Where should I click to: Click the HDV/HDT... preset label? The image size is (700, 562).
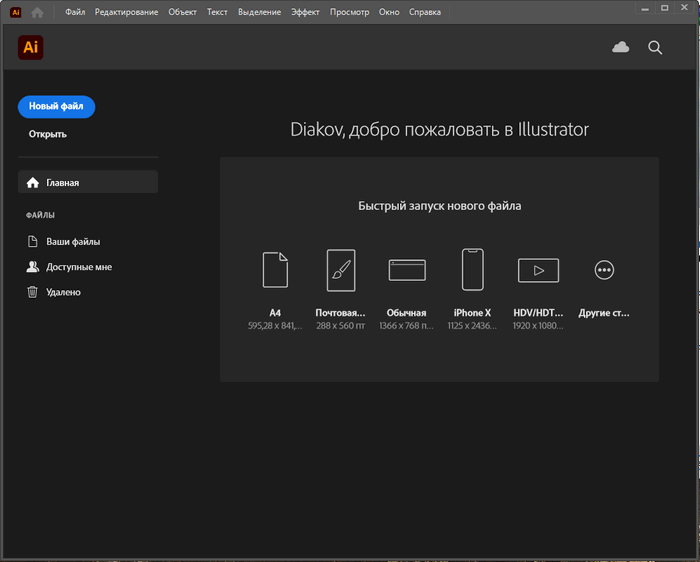[x=538, y=313]
